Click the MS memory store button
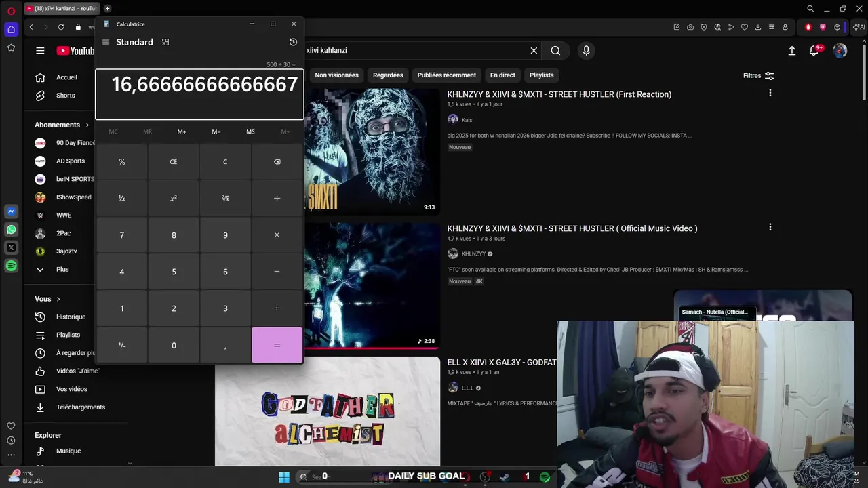 point(250,132)
